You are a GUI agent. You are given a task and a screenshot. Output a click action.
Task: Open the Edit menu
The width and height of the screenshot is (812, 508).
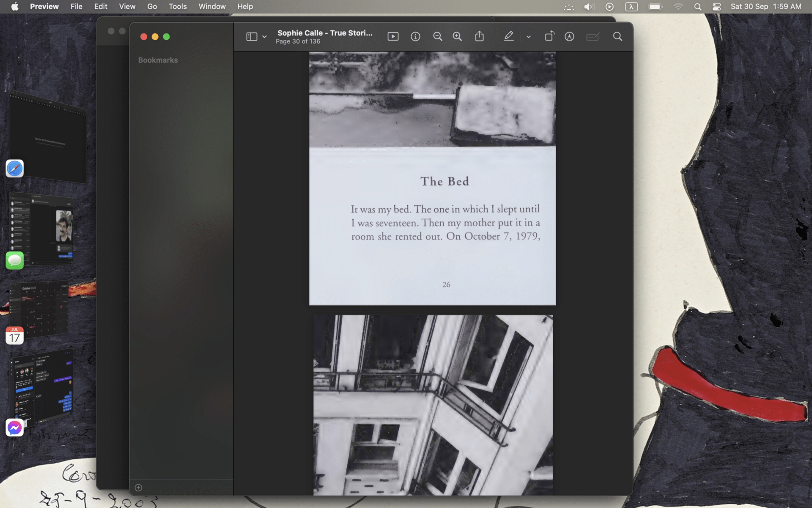point(101,6)
